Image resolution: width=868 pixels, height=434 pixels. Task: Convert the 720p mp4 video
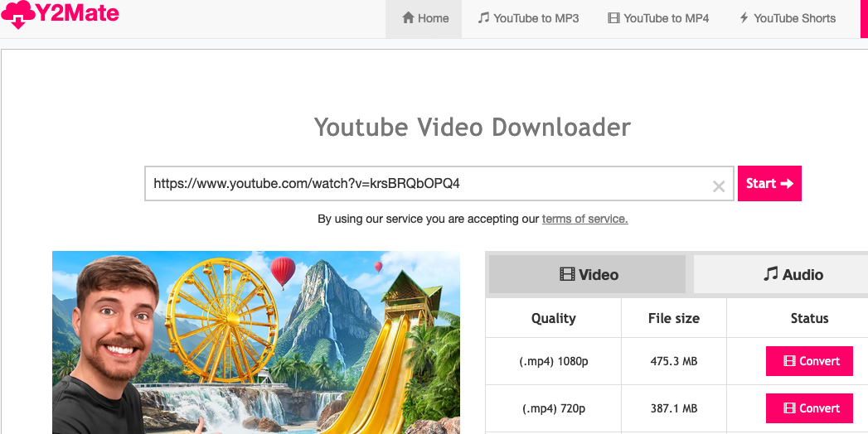(x=809, y=408)
